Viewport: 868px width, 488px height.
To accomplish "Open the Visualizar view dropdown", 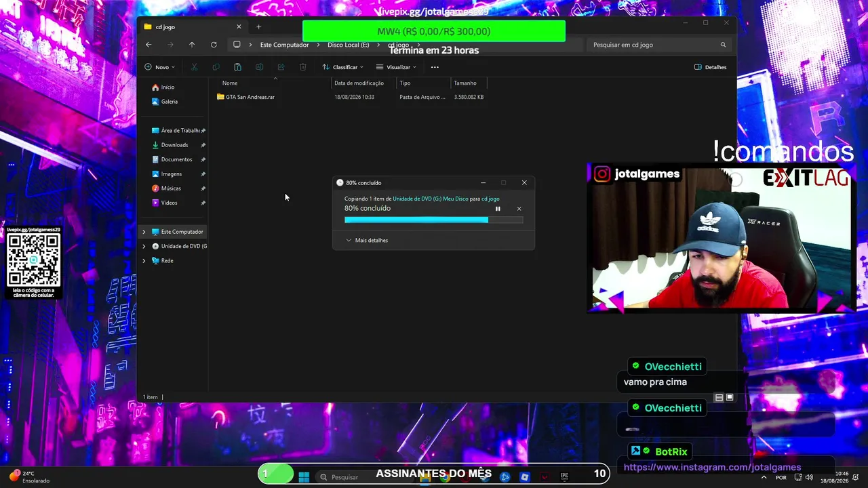I will (396, 67).
